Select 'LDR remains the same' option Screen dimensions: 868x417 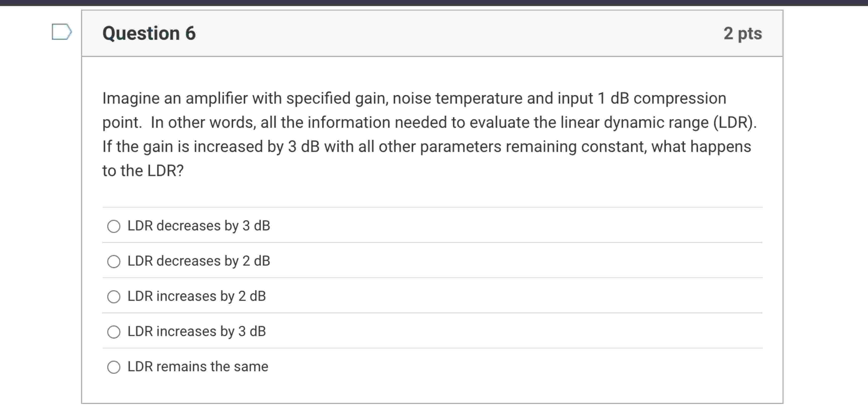114,367
